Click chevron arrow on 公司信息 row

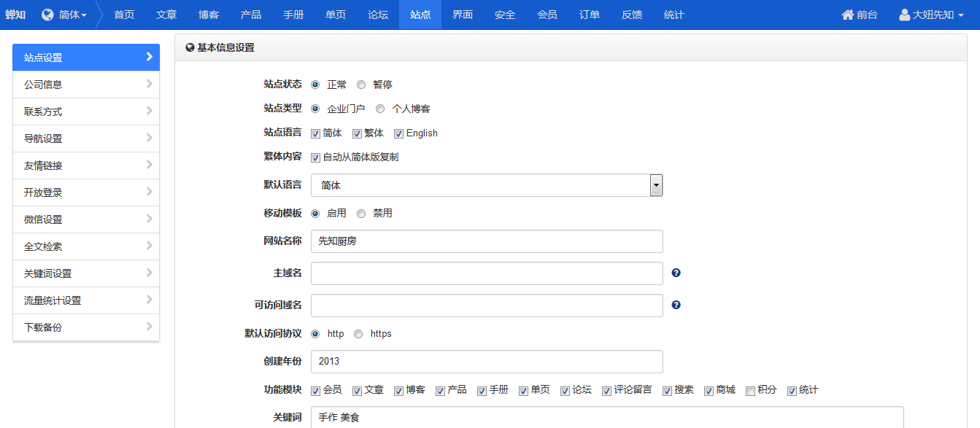149,84
